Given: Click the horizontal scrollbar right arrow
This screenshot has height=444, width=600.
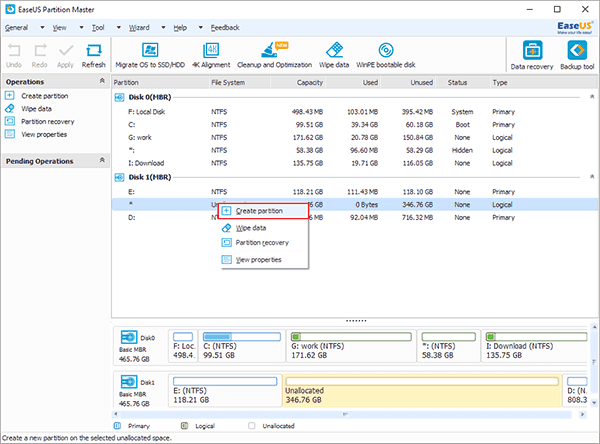Looking at the screenshot, I should [x=583, y=415].
